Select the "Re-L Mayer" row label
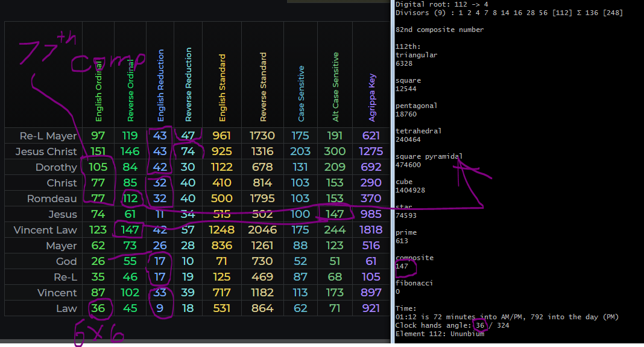The image size is (644, 347). (x=48, y=136)
